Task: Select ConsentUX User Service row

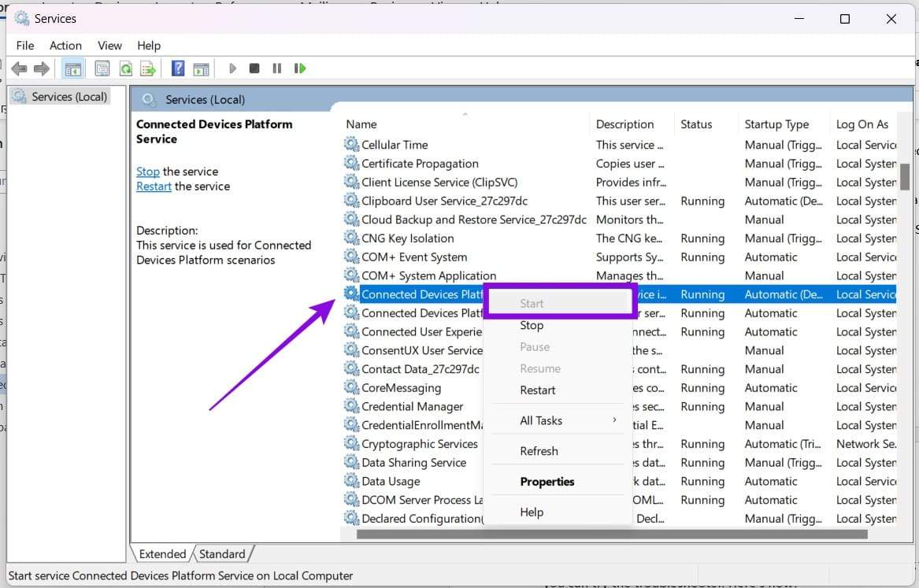Action: pos(422,350)
